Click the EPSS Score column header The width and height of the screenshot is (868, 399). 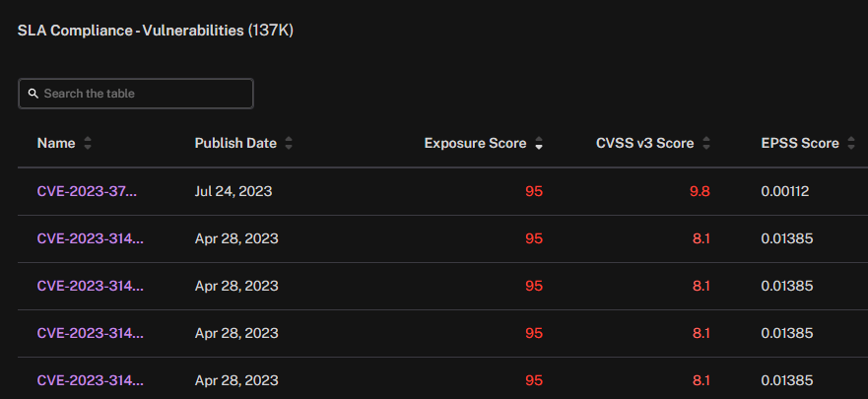tap(800, 143)
